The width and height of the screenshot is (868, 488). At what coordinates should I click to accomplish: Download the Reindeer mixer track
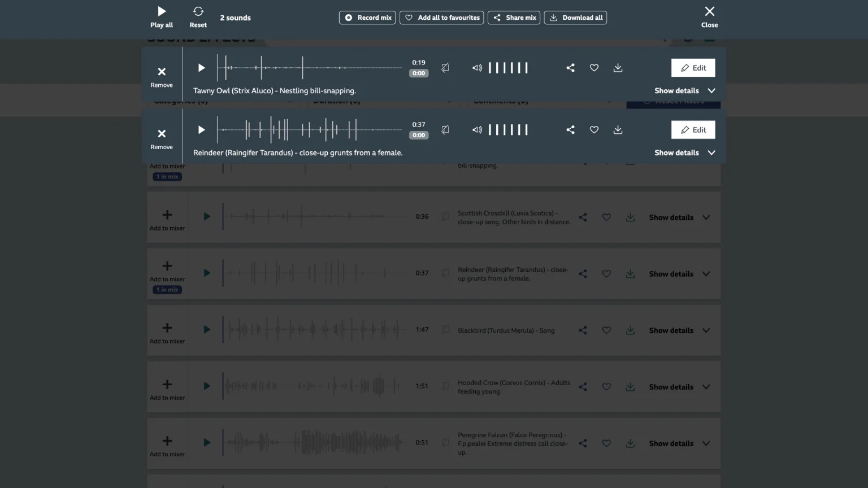618,130
